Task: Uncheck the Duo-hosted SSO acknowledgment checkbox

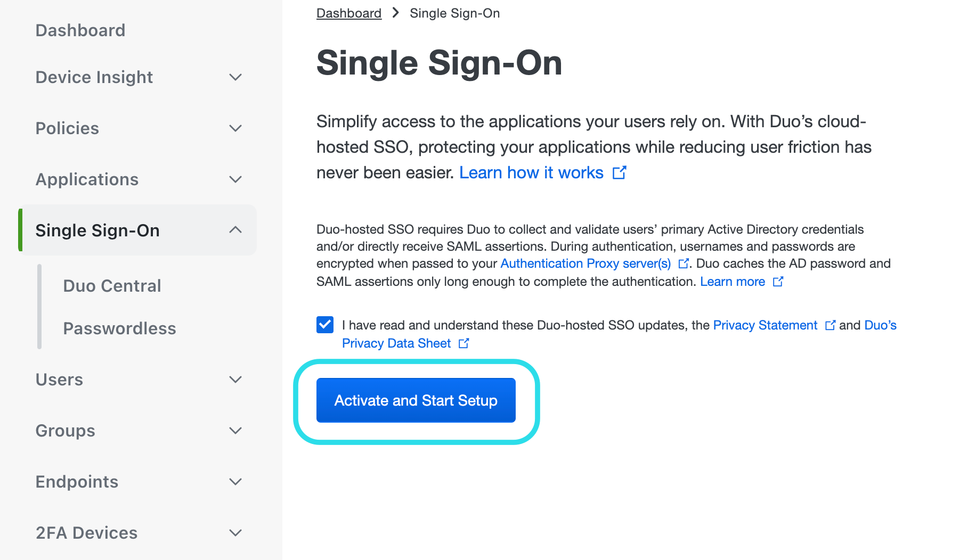Action: (324, 325)
